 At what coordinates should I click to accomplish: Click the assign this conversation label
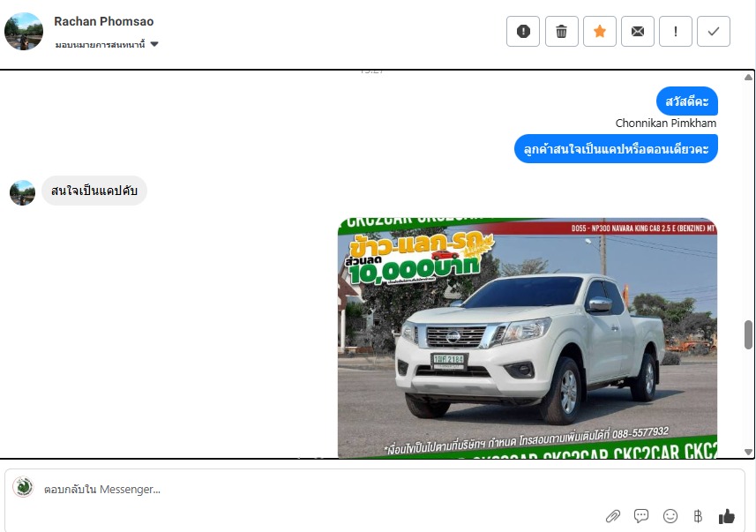pyautogui.click(x=100, y=44)
